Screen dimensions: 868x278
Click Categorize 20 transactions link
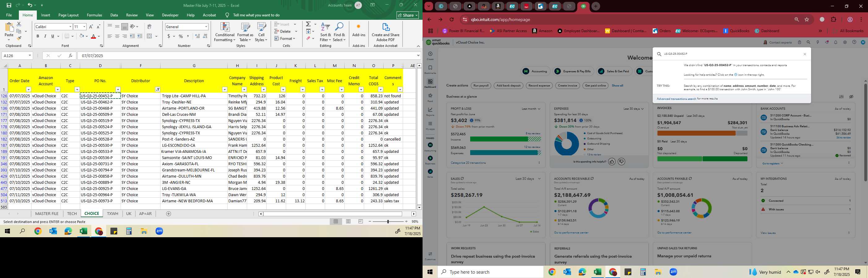click(x=468, y=163)
